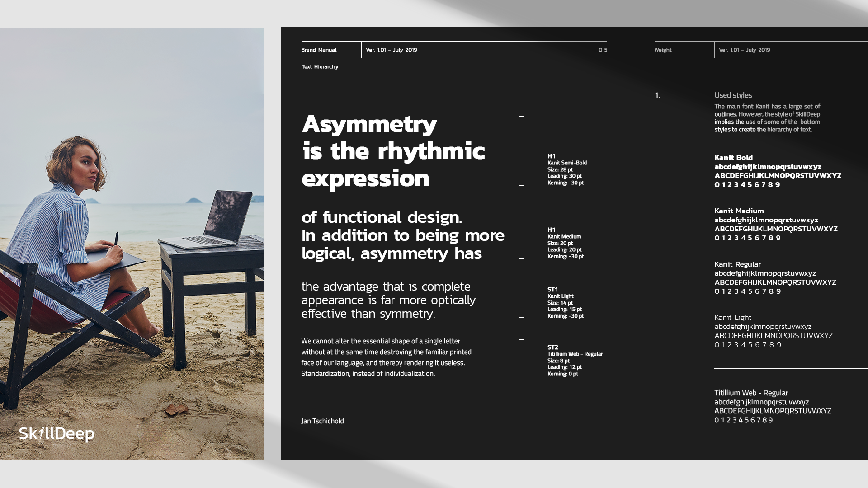Click the Text Hierarchy section title
Image resolution: width=868 pixels, height=488 pixels.
(320, 66)
